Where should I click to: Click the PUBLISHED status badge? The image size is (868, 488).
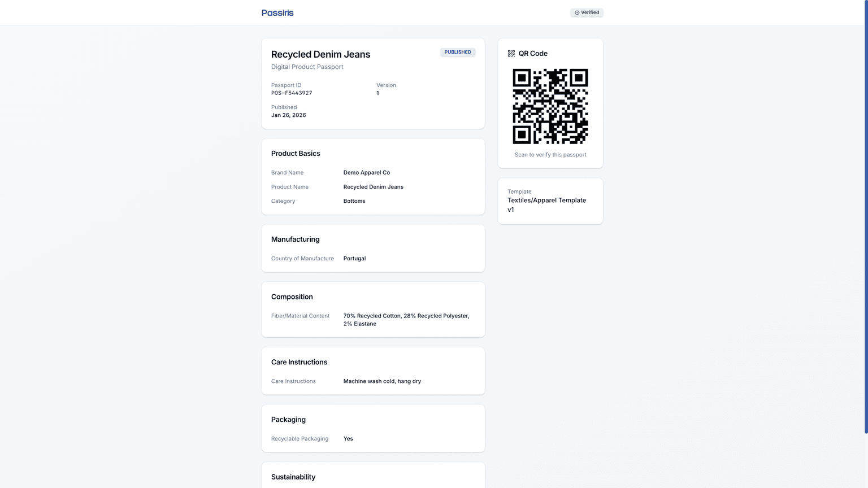(457, 52)
